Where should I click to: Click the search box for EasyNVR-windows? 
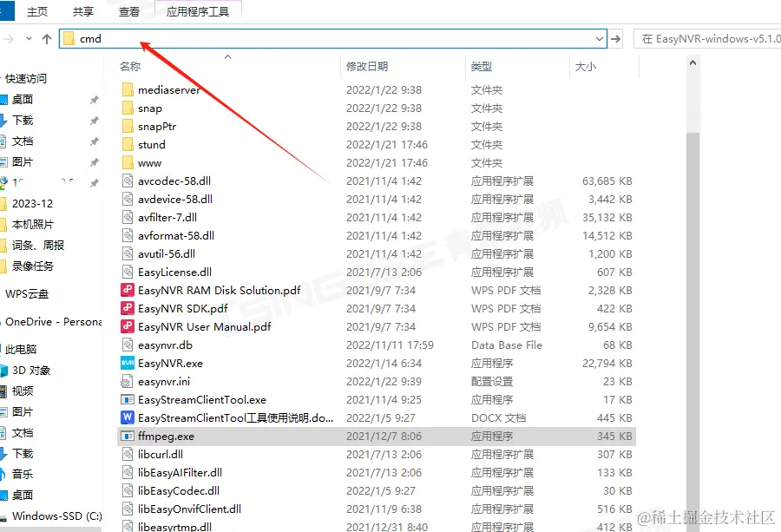707,39
